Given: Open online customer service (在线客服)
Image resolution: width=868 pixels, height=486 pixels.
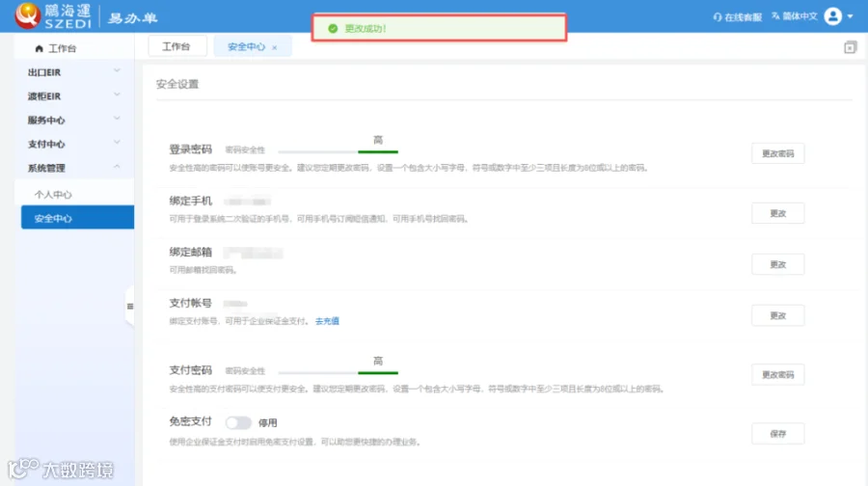Looking at the screenshot, I should tap(738, 17).
